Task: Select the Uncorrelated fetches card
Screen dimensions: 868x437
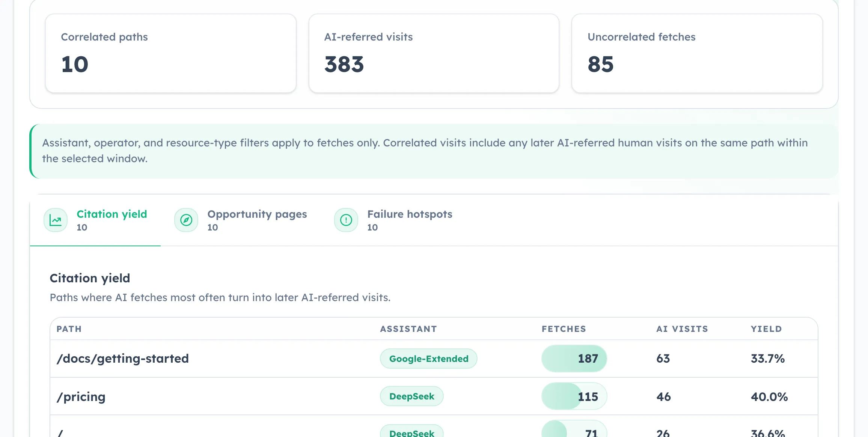Action: tap(697, 53)
